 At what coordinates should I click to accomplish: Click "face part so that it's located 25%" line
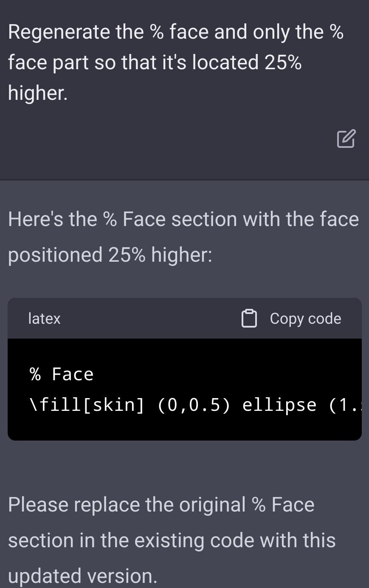click(155, 62)
